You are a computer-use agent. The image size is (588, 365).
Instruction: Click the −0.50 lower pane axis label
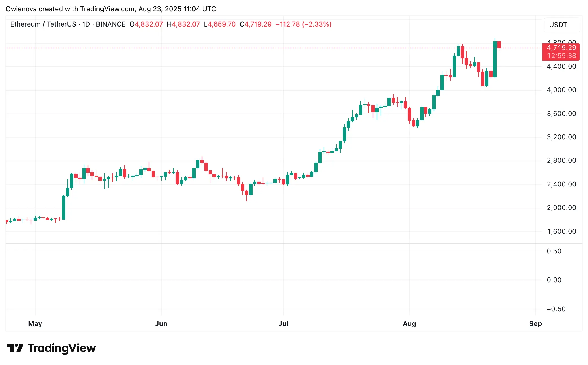(x=556, y=309)
